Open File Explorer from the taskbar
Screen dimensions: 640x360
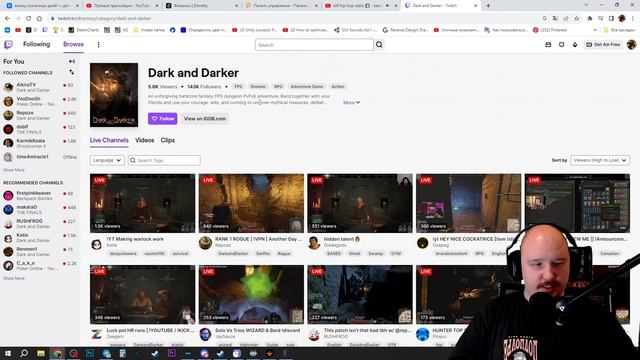click(41, 353)
